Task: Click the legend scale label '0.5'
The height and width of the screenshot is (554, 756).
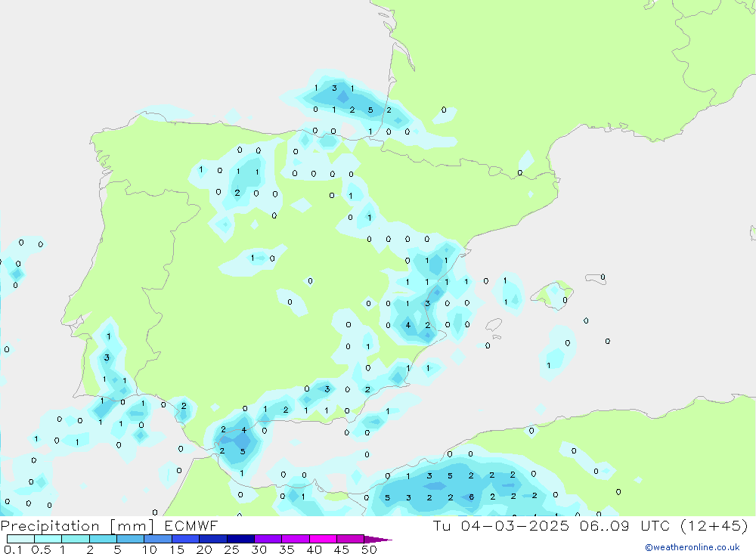Action: point(41,549)
